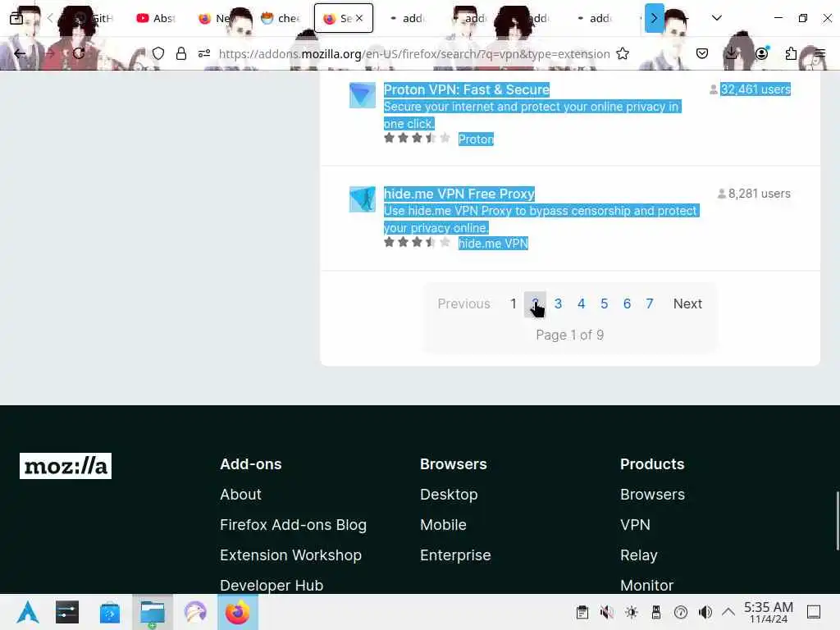Viewport: 840px width, 630px height.
Task: Click the muted microphone tray icon
Action: tap(606, 612)
